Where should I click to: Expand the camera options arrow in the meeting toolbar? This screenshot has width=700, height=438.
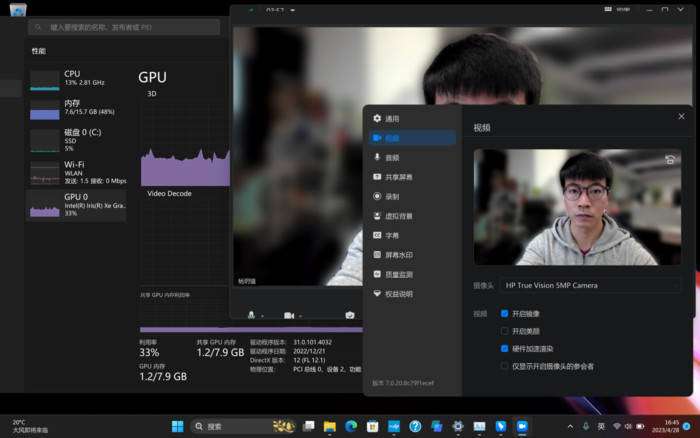click(x=301, y=315)
